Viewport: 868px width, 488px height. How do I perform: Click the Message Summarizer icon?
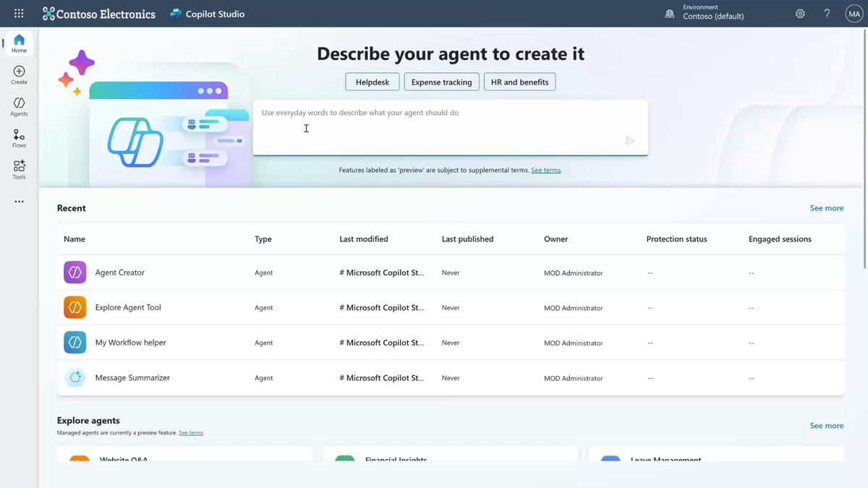tap(75, 377)
